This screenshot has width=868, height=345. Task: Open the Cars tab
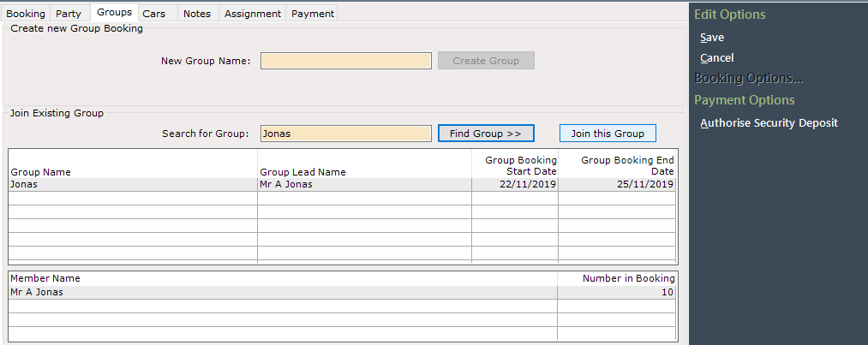click(154, 14)
